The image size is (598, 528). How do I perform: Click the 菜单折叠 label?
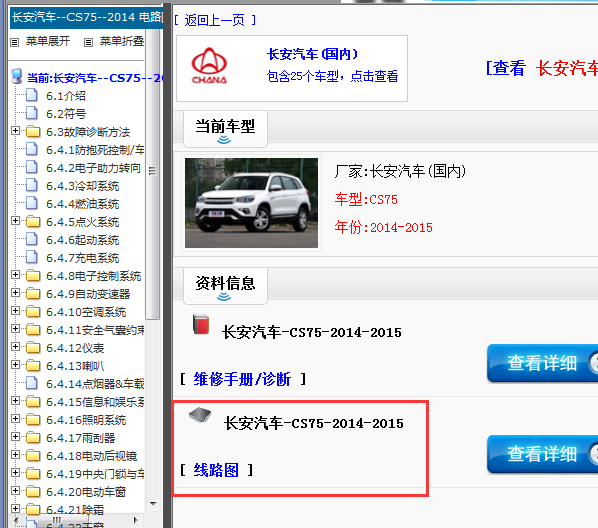click(122, 41)
